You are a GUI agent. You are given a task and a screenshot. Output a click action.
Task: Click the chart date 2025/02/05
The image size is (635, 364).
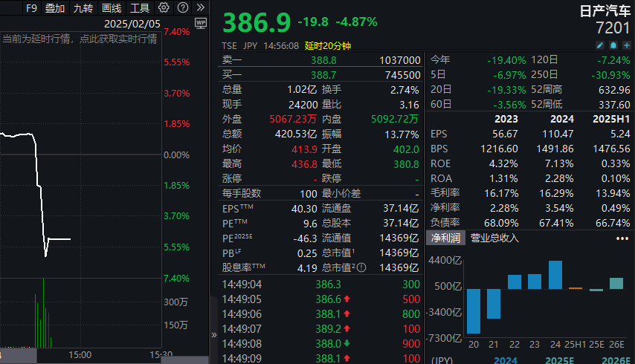coord(132,24)
